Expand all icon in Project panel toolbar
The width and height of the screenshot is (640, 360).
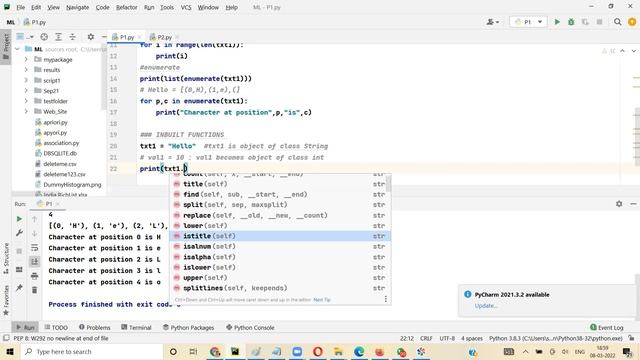(58, 37)
